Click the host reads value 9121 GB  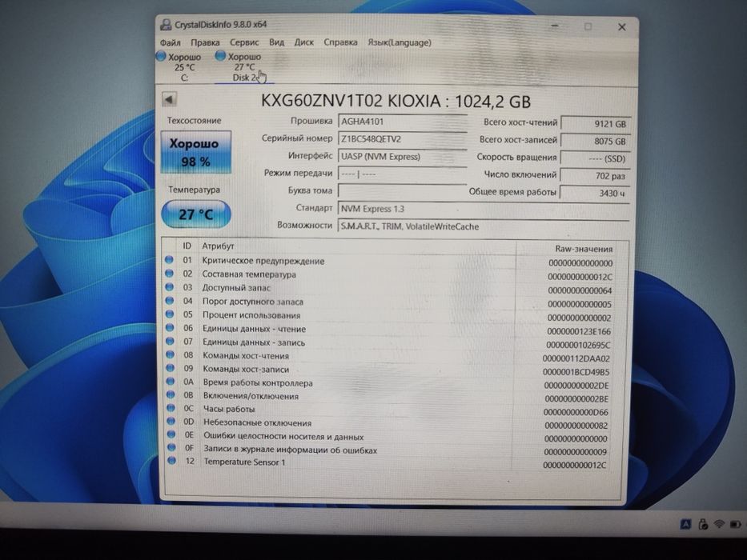[596, 123]
